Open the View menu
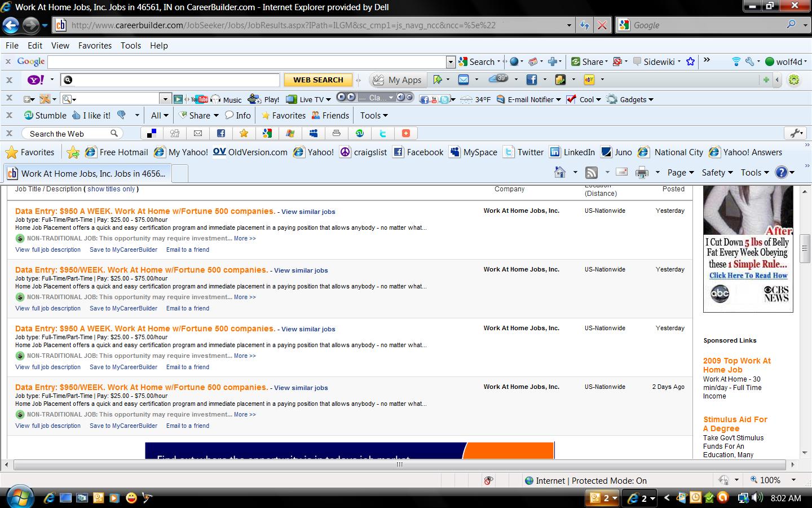The width and height of the screenshot is (812, 508). (x=60, y=45)
